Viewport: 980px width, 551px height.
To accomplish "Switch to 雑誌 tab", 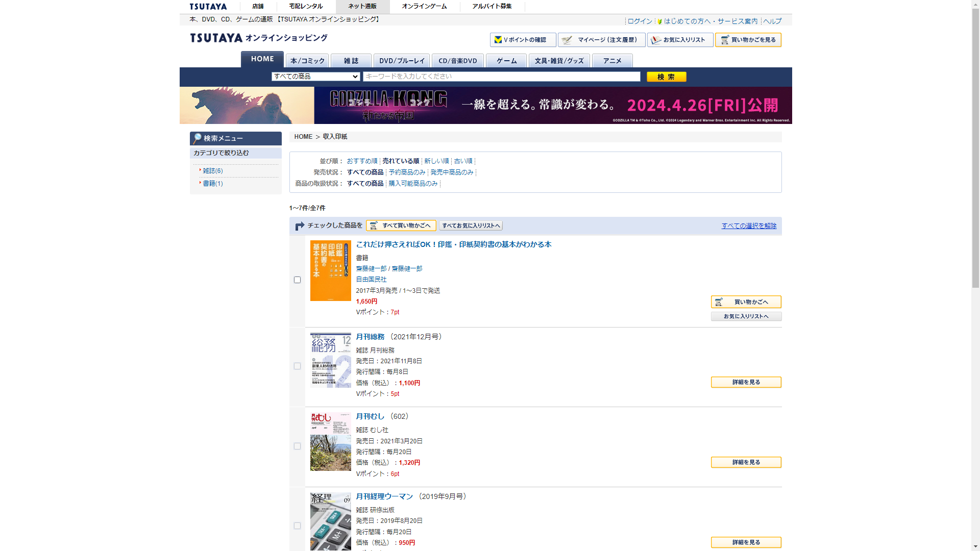I will [x=351, y=61].
